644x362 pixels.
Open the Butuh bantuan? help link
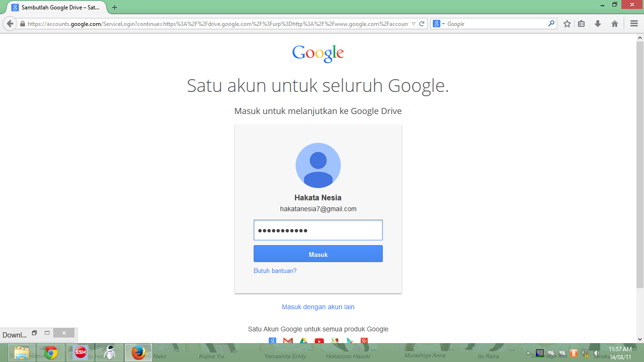(275, 271)
